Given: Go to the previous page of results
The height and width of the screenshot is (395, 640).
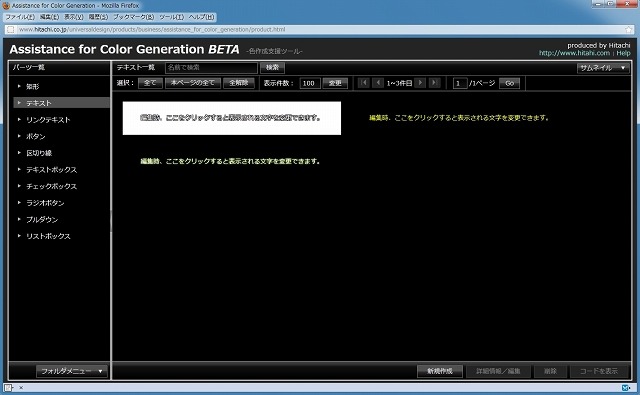Looking at the screenshot, I should pyautogui.click(x=378, y=83).
